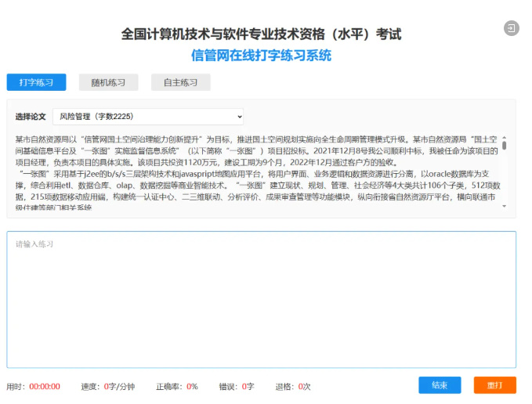The width and height of the screenshot is (532, 404).
Task: Click the 用时 timer readout
Action: [45, 386]
